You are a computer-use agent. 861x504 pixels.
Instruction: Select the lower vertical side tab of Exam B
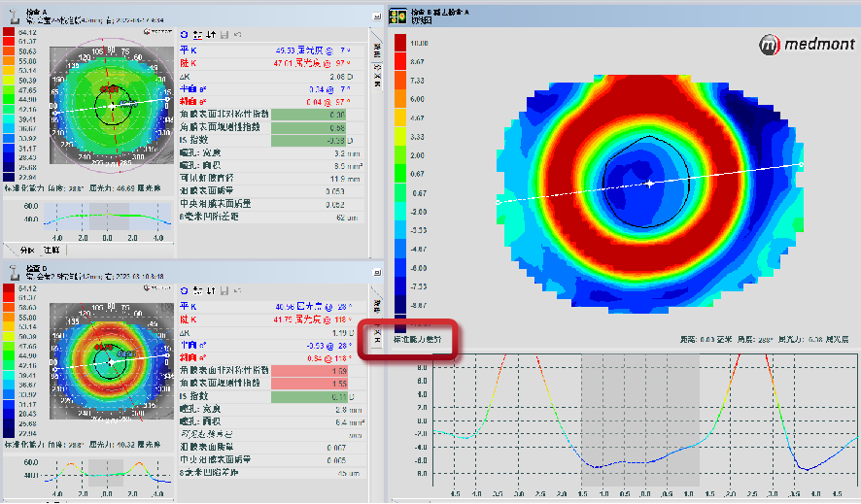377,334
